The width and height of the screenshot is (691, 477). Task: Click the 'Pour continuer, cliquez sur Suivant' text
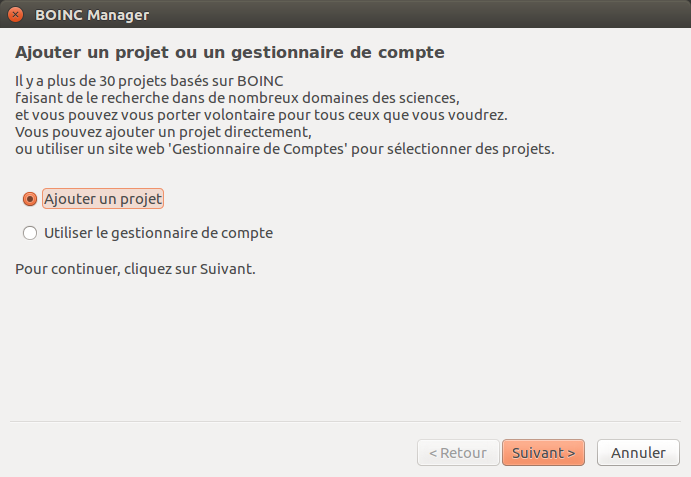135,269
